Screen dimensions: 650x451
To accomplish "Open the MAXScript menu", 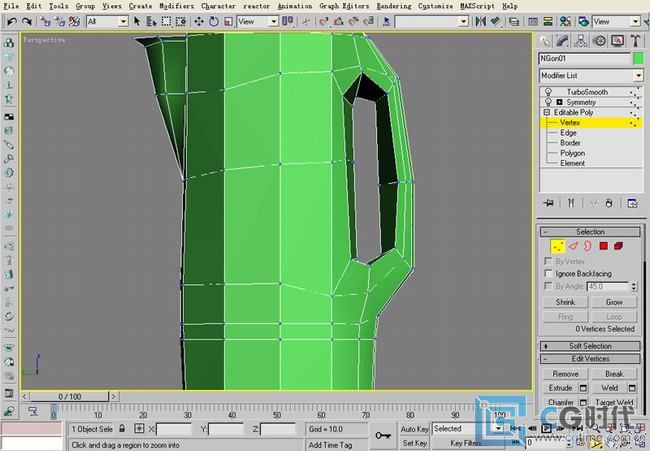I will [x=477, y=6].
